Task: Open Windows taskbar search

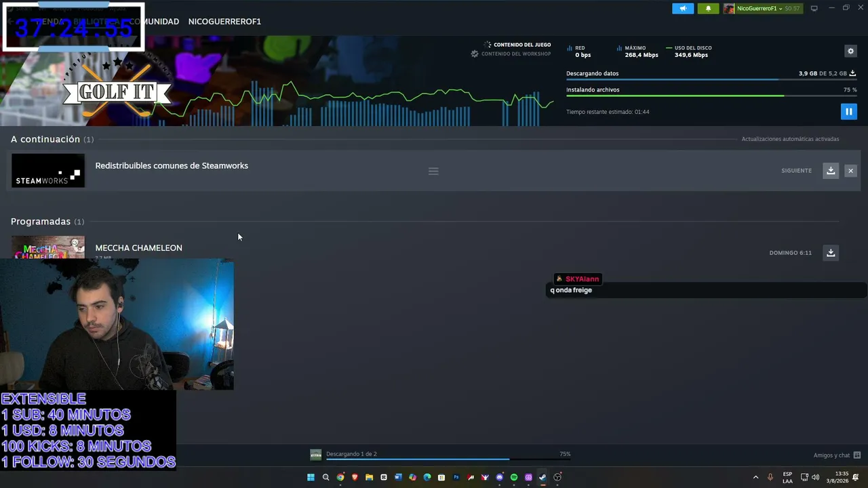Action: pos(325,477)
